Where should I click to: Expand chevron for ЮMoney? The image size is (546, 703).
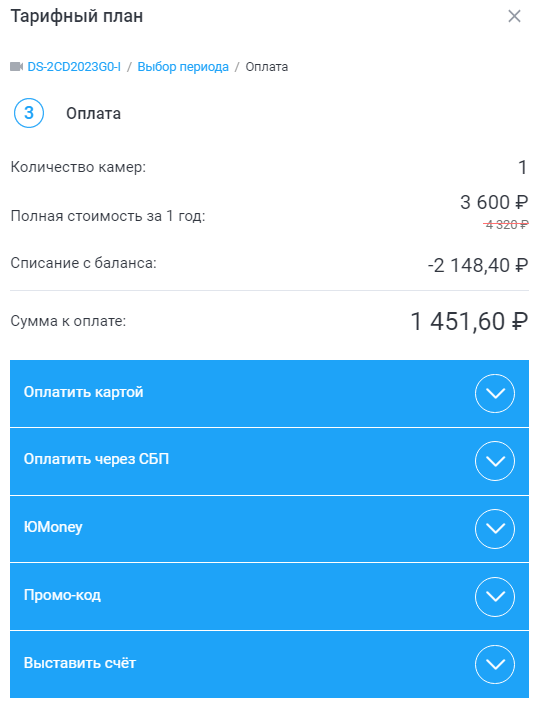click(495, 529)
